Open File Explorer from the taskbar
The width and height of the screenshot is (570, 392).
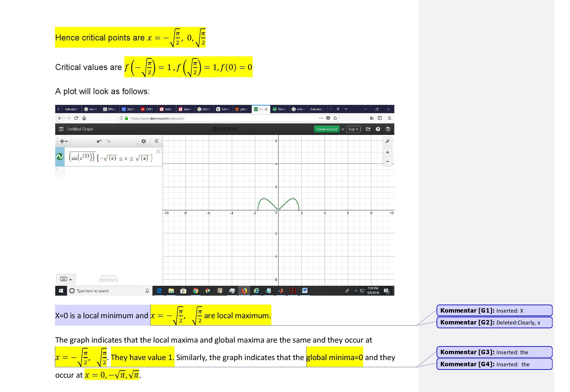(x=171, y=291)
